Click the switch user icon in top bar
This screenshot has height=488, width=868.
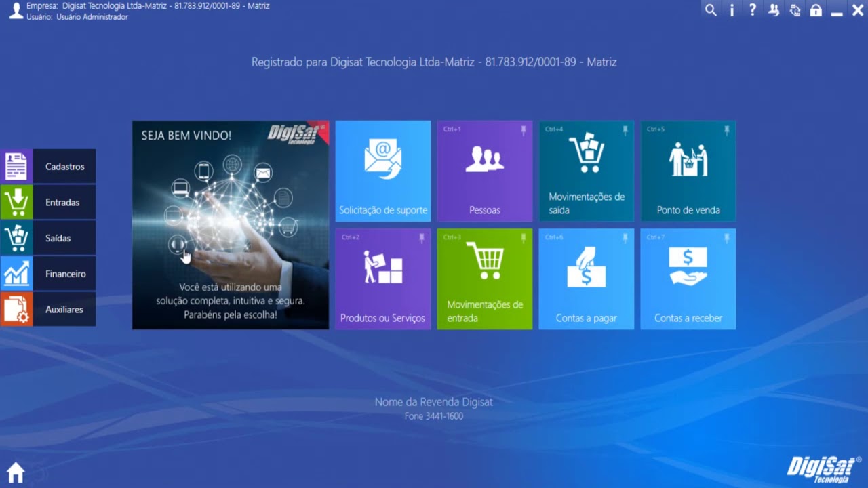pos(774,10)
